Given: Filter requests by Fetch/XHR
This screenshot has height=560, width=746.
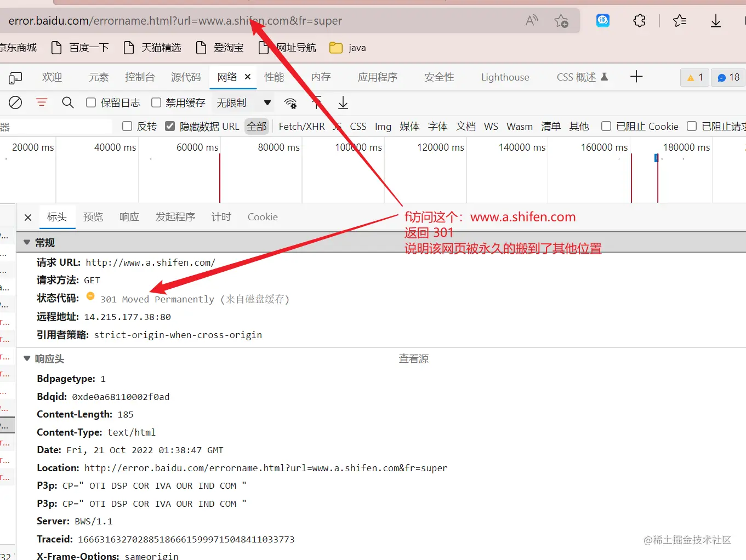Looking at the screenshot, I should 301,127.
